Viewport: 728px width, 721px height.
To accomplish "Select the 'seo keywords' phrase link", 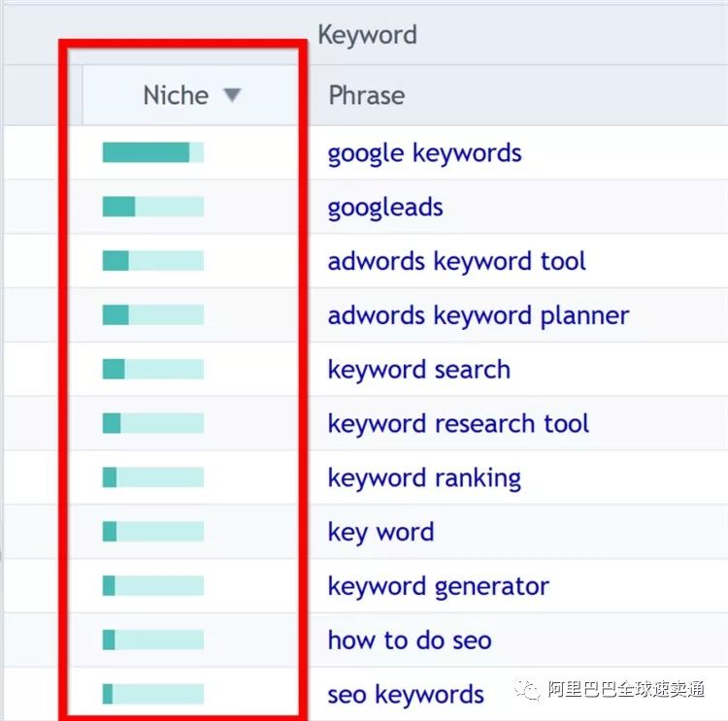I will (406, 695).
